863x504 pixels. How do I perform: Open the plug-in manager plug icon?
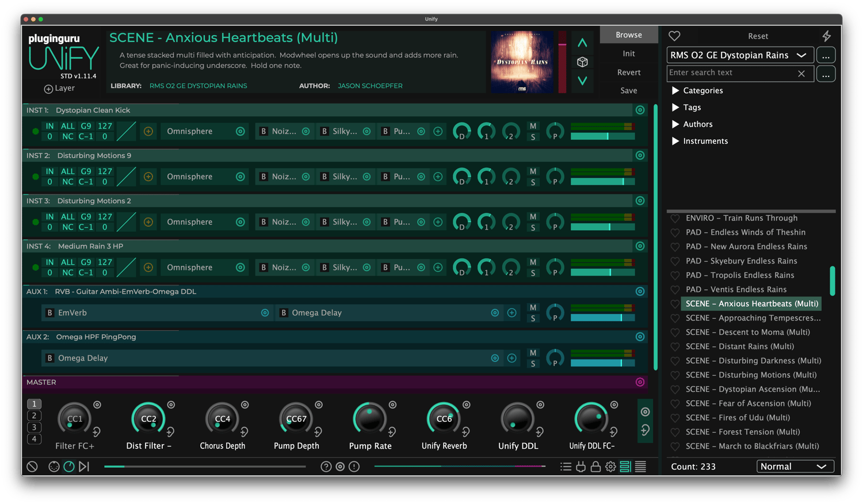[581, 467]
